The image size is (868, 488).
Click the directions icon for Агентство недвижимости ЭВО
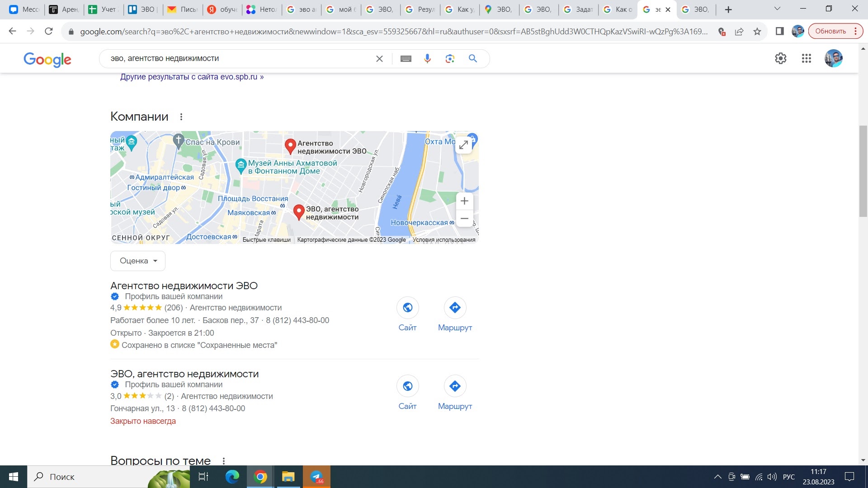click(x=454, y=307)
